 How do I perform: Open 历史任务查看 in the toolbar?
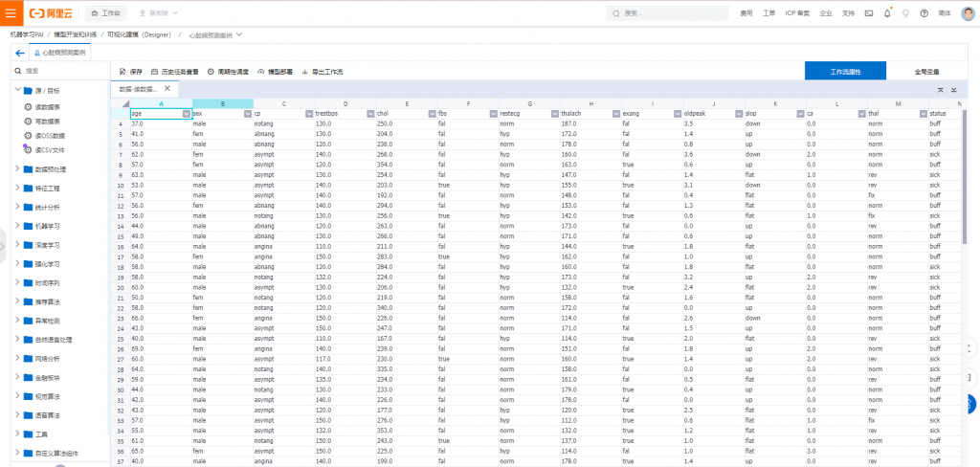click(174, 72)
